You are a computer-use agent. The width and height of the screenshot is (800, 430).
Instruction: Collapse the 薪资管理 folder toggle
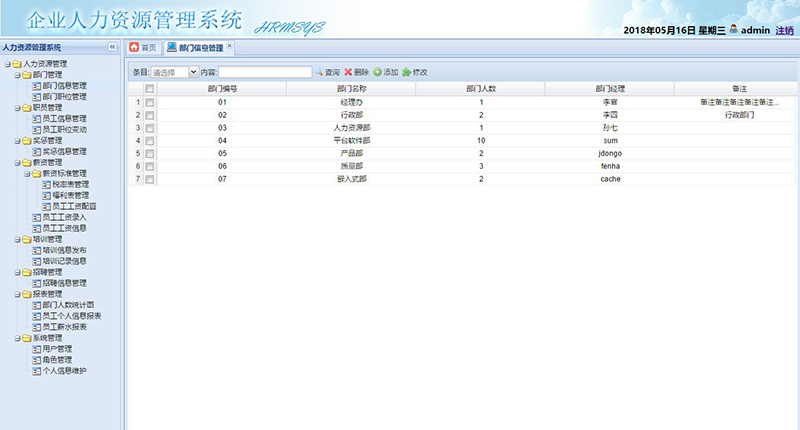pyautogui.click(x=17, y=163)
